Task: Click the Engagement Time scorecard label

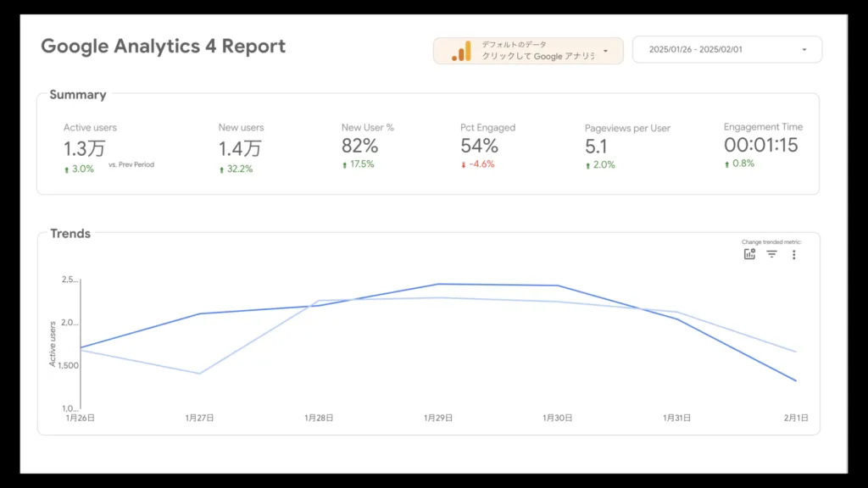Action: pyautogui.click(x=764, y=127)
